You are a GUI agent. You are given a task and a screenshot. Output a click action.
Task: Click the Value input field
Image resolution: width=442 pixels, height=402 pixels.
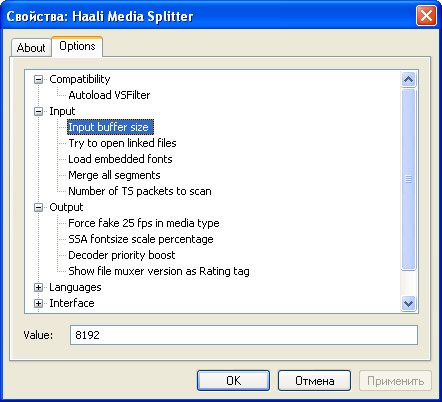pyautogui.click(x=244, y=335)
